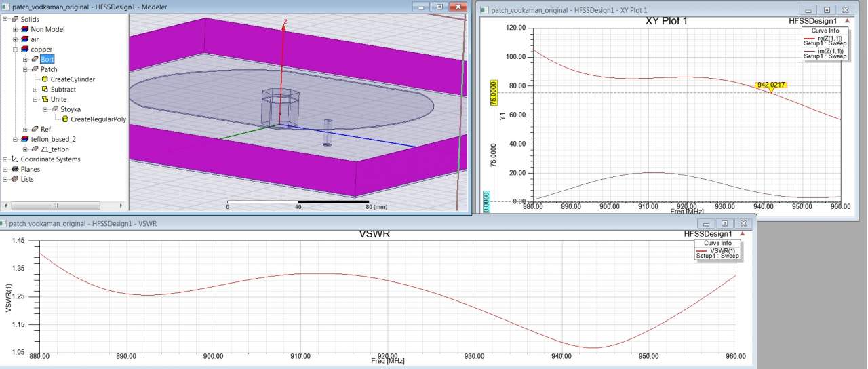Select the small feed pin cylinder in model
868x369 pixels.
(328, 132)
